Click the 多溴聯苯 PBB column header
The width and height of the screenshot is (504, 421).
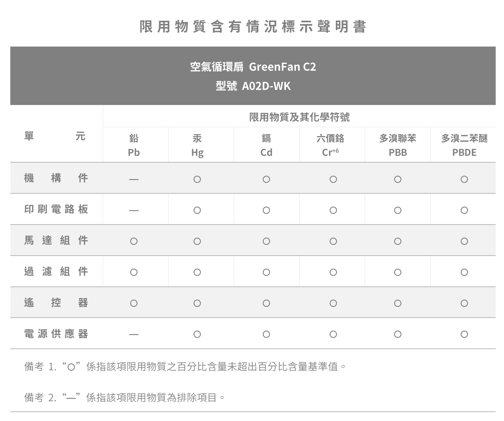coord(398,145)
